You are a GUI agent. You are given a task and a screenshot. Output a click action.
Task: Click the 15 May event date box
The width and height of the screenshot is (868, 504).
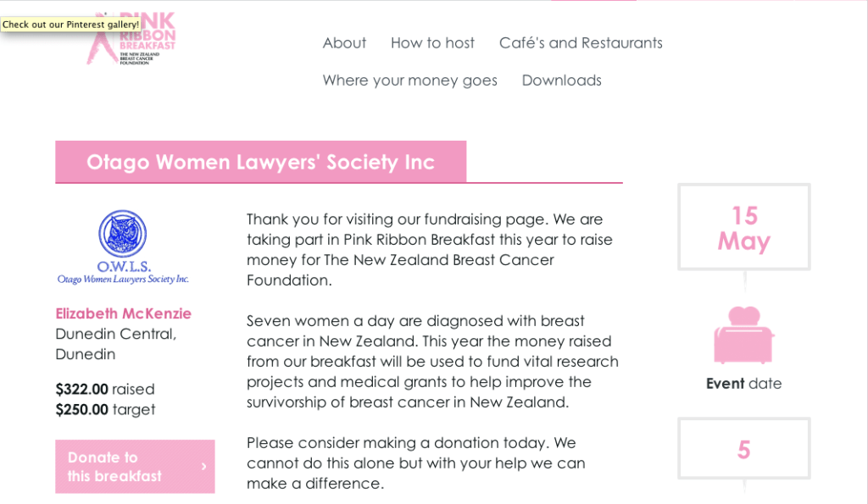pyautogui.click(x=743, y=226)
